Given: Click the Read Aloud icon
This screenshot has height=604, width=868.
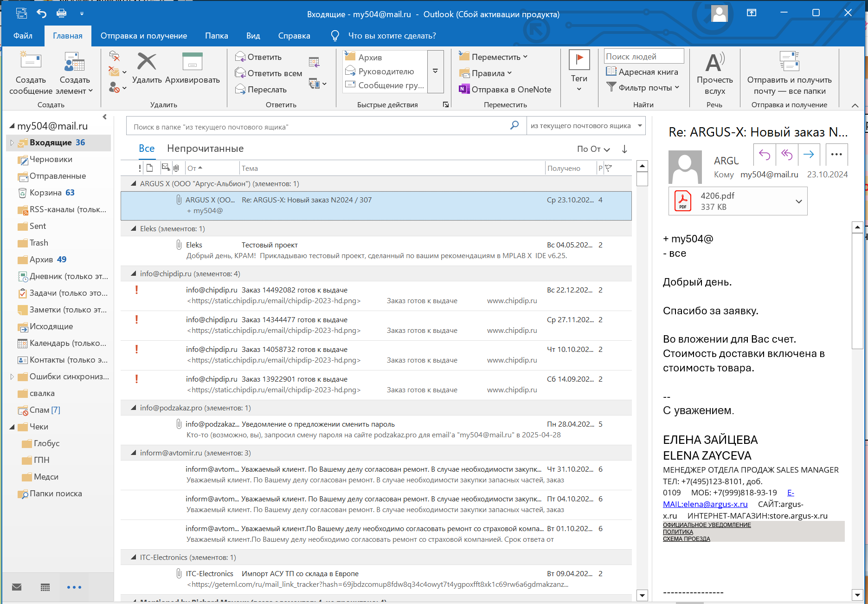Looking at the screenshot, I should [x=714, y=62].
